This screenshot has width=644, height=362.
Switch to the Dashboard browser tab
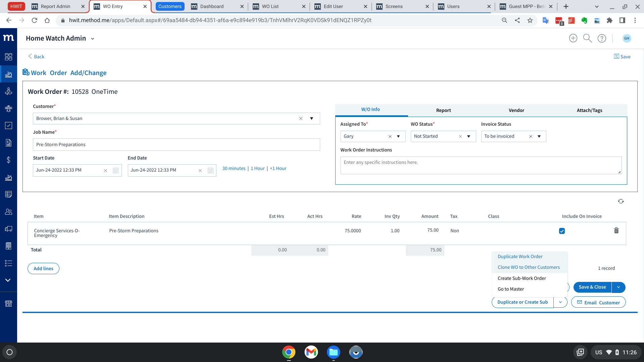[217, 6]
